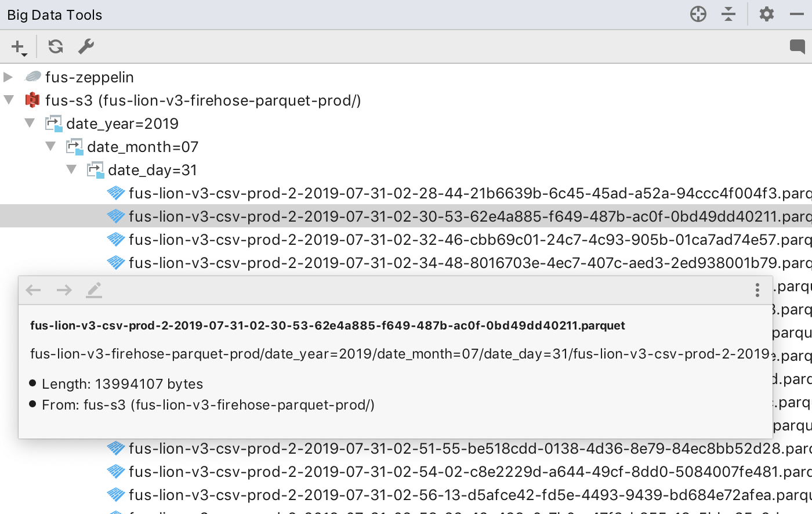The height and width of the screenshot is (514, 812).
Task: Open connection settings wrench icon
Action: [86, 46]
